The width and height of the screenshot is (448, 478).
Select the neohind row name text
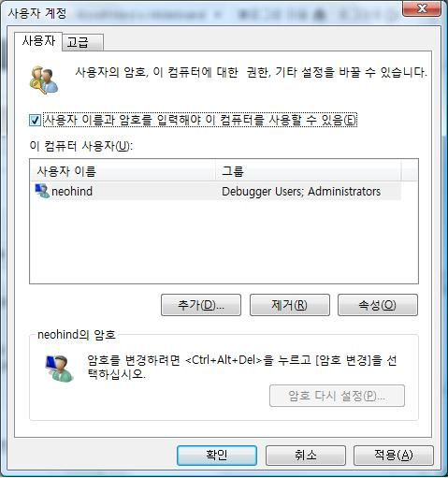(72, 191)
